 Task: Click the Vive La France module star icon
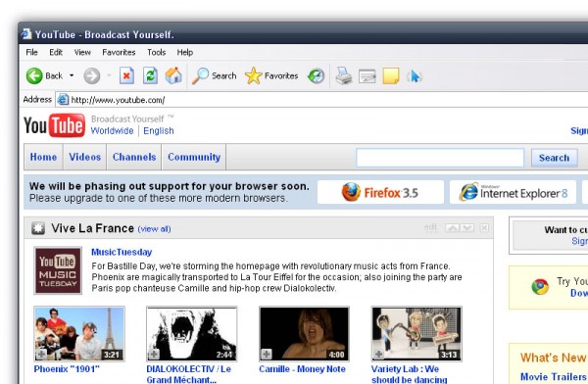coord(38,228)
